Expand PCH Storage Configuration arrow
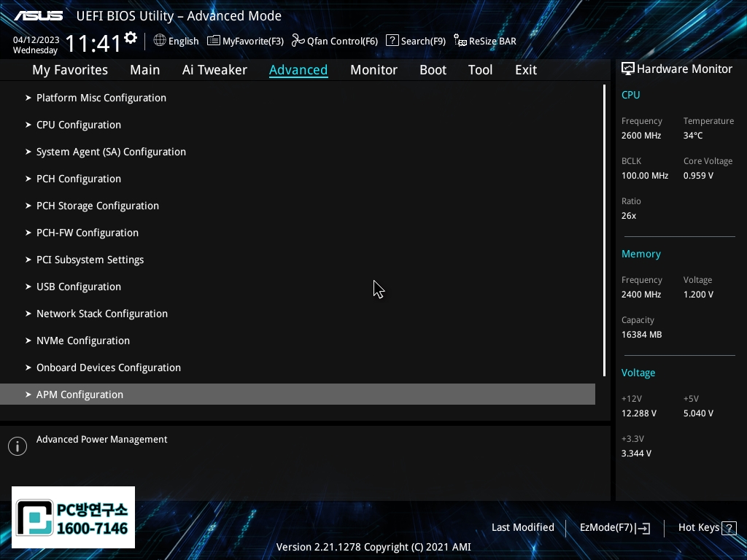This screenshot has width=747, height=560. click(x=28, y=206)
